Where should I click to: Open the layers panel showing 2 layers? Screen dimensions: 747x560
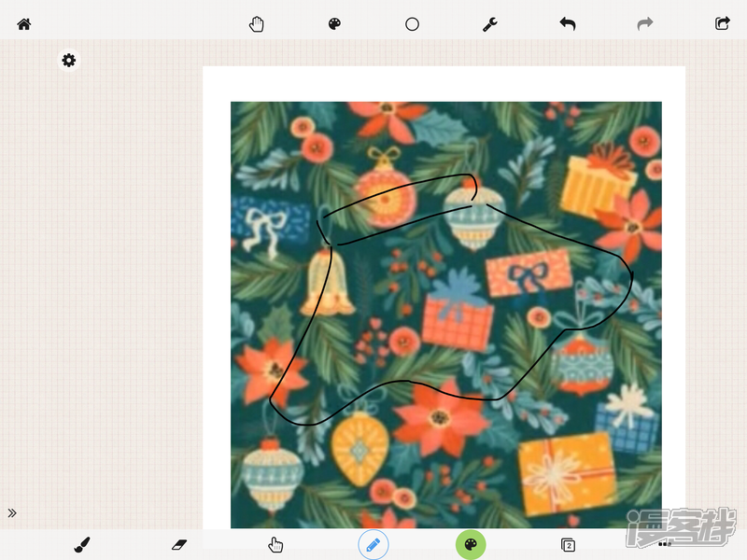click(x=568, y=544)
